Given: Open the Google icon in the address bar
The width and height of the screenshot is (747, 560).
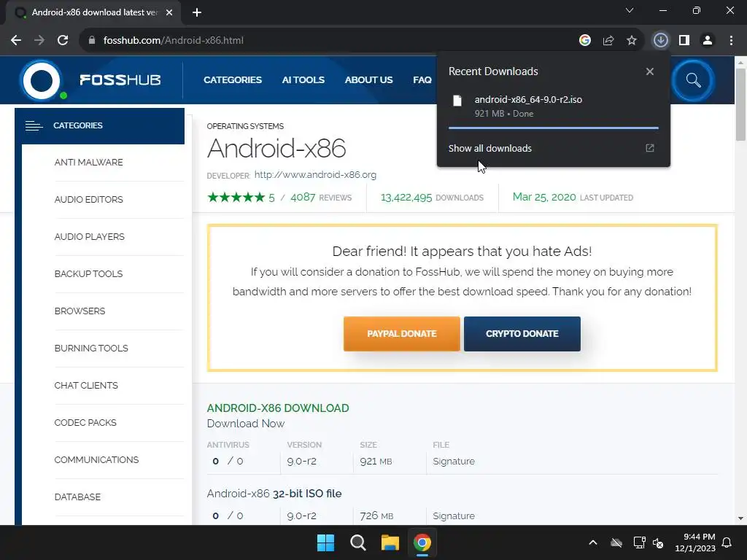Looking at the screenshot, I should click(x=585, y=41).
